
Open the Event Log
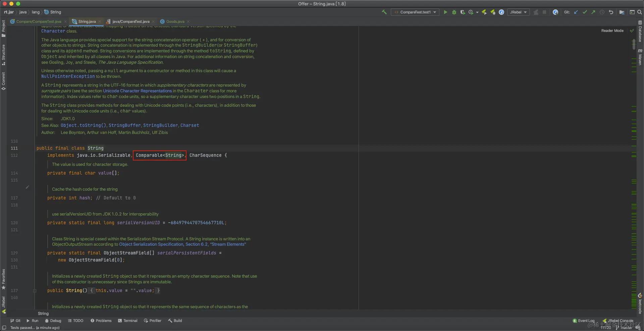[584, 321]
